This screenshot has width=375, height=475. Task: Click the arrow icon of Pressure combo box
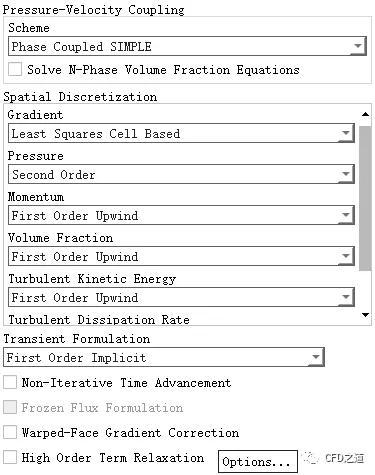click(x=346, y=174)
